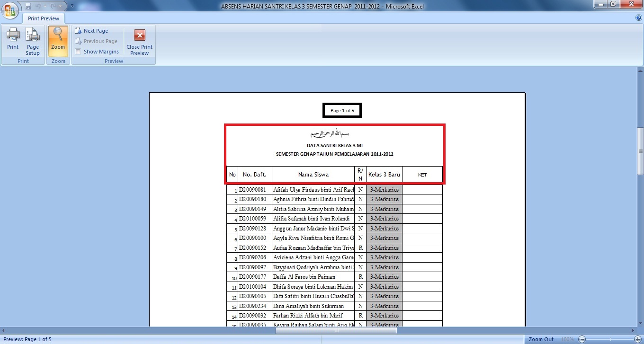This screenshot has height=344, width=644.
Task: Click Close Print Preview red X
Action: click(139, 42)
